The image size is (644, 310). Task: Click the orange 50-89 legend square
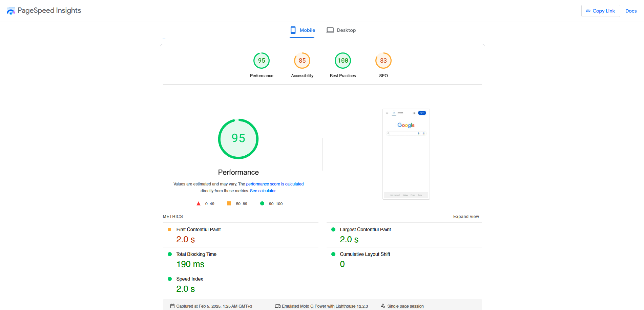pyautogui.click(x=229, y=203)
